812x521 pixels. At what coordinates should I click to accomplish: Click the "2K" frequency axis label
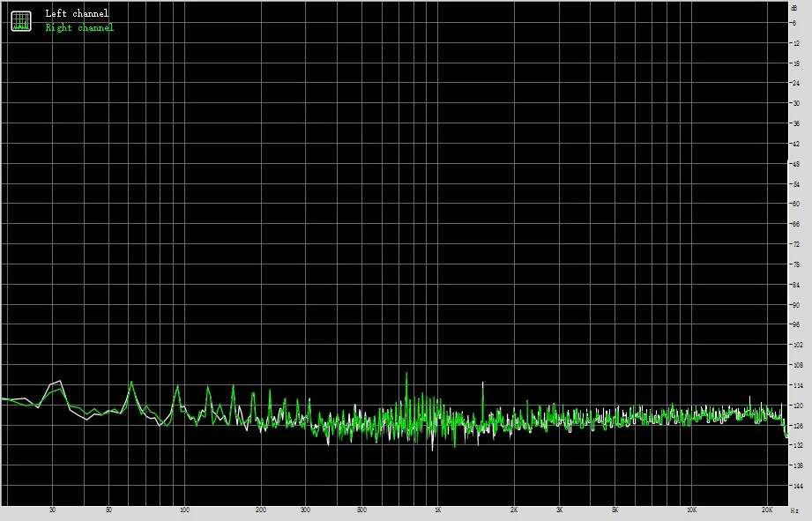[x=514, y=510]
